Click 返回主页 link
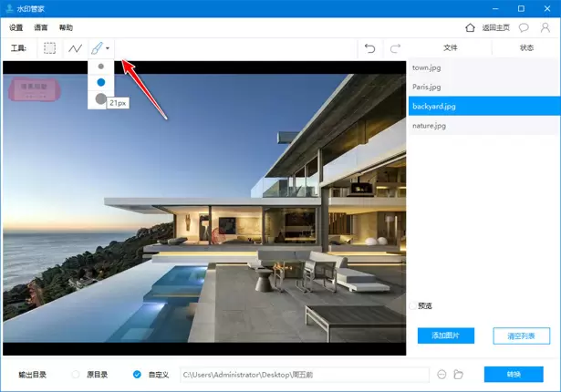The height and width of the screenshot is (392, 561). [x=496, y=27]
